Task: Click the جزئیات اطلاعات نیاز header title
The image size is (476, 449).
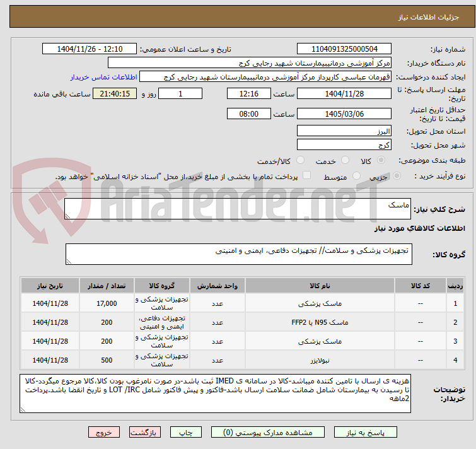Action: click(x=428, y=17)
